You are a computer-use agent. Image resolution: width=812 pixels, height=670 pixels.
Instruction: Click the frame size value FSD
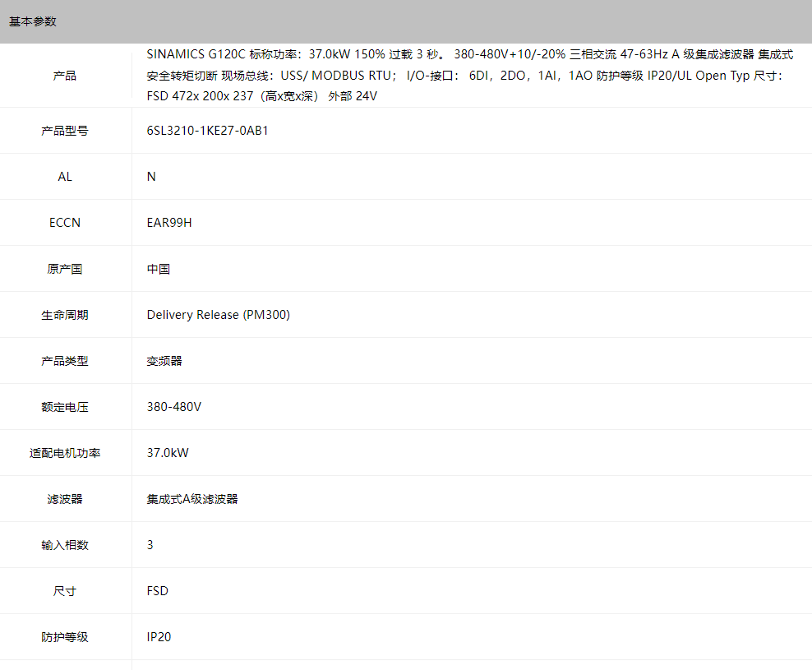[x=158, y=591]
